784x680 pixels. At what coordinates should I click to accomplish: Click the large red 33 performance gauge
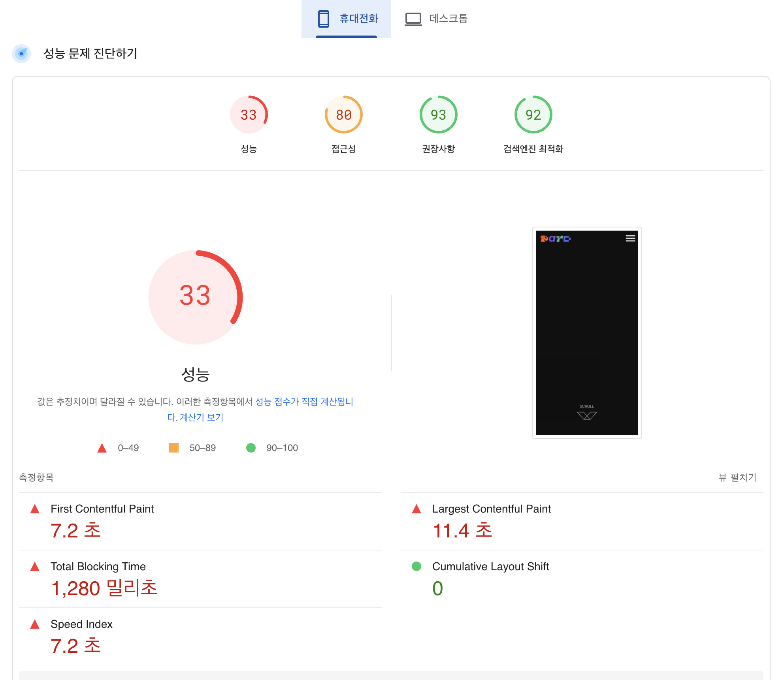click(x=195, y=297)
